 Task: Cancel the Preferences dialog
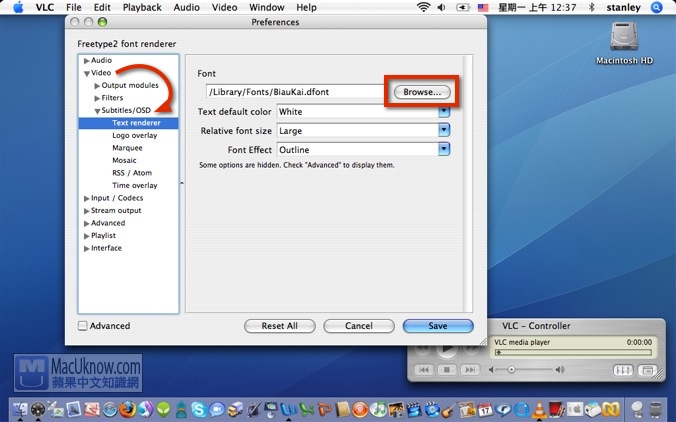click(x=359, y=326)
